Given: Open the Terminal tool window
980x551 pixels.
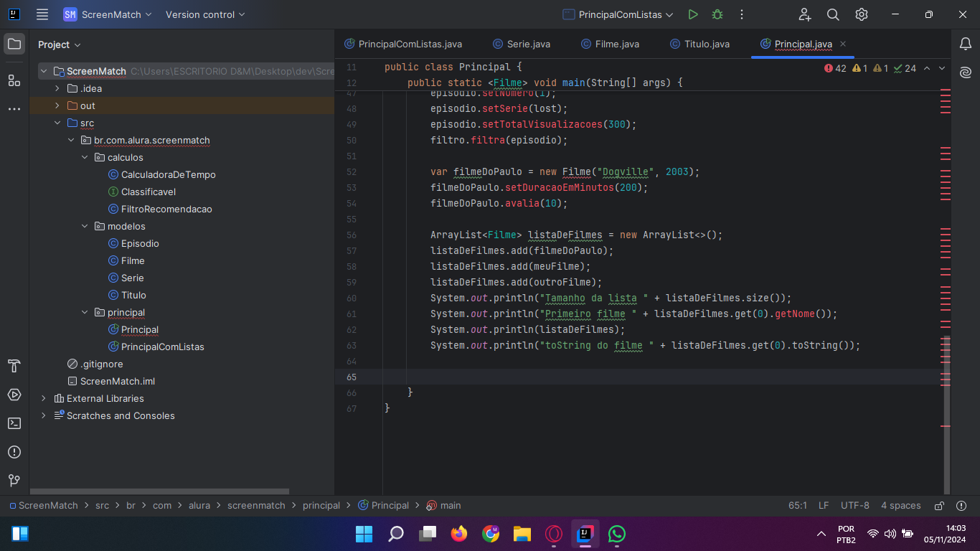Looking at the screenshot, I should point(14,423).
